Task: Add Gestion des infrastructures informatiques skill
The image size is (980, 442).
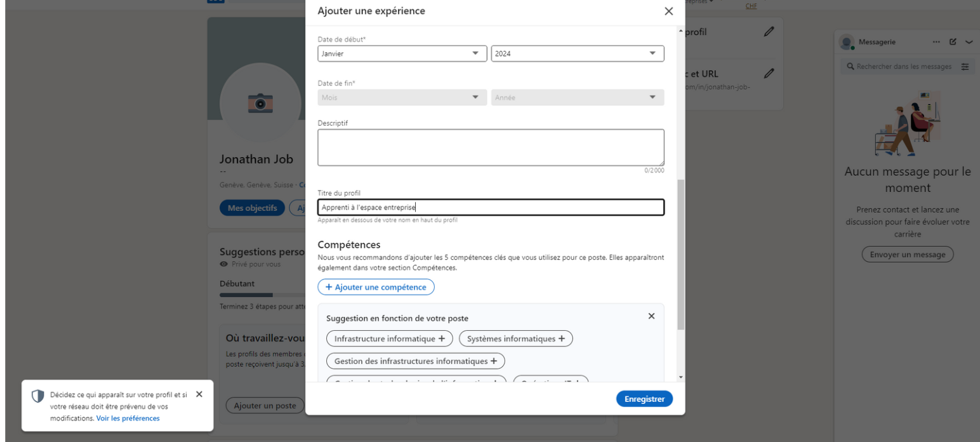Action: (415, 361)
